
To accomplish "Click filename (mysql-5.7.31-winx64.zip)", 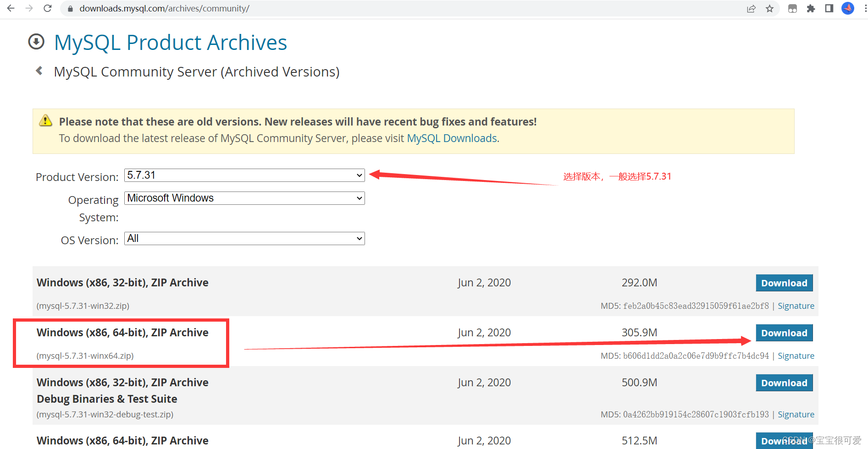I will [85, 356].
